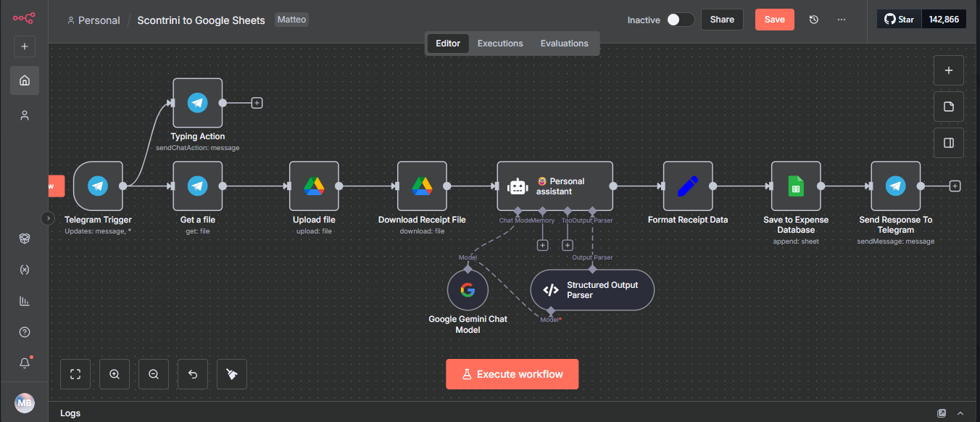The height and width of the screenshot is (422, 980).
Task: Expand the left sidebar chevron
Action: click(x=48, y=218)
